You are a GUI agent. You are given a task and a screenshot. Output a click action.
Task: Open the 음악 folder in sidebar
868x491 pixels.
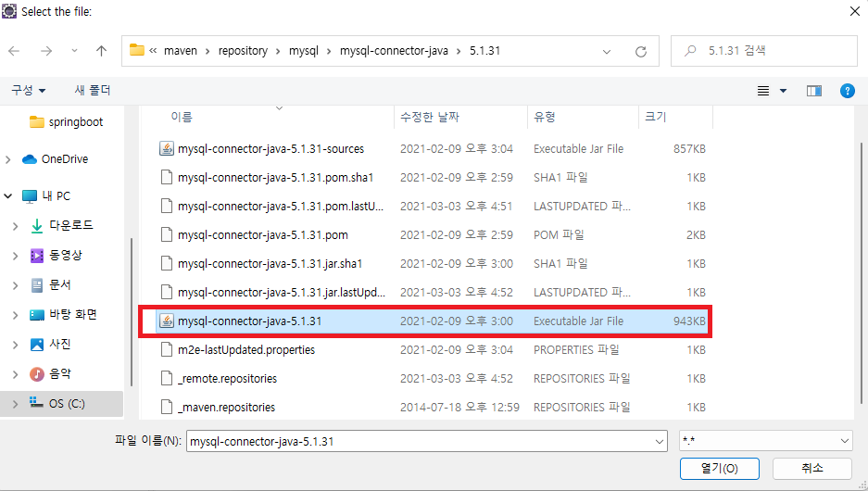tap(51, 374)
